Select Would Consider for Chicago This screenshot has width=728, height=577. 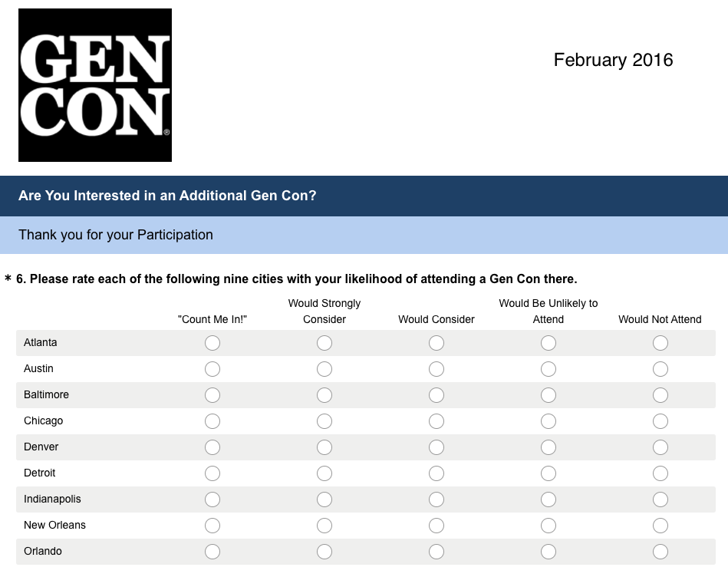tap(436, 421)
